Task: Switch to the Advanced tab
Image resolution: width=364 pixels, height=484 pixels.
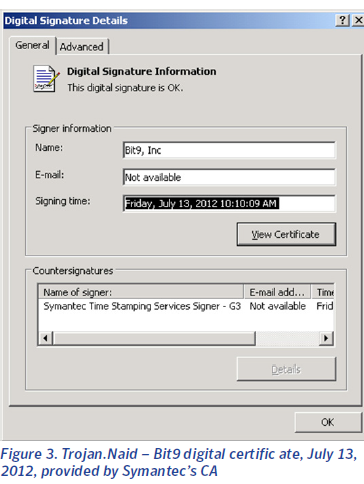Action: click(x=82, y=47)
